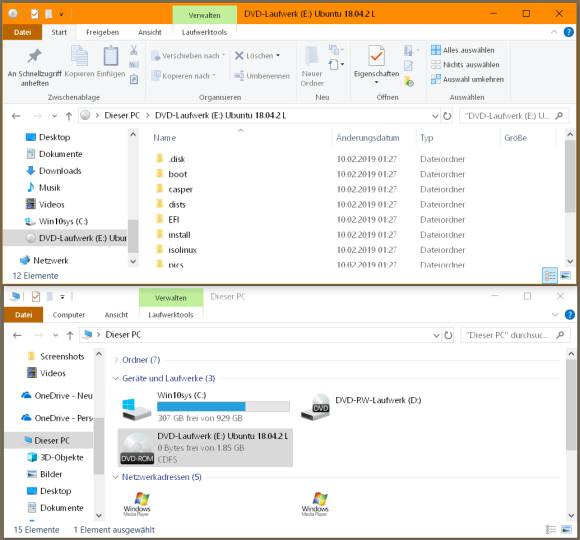Click Auswahl umkehren option
580x540 pixels.
click(x=468, y=79)
